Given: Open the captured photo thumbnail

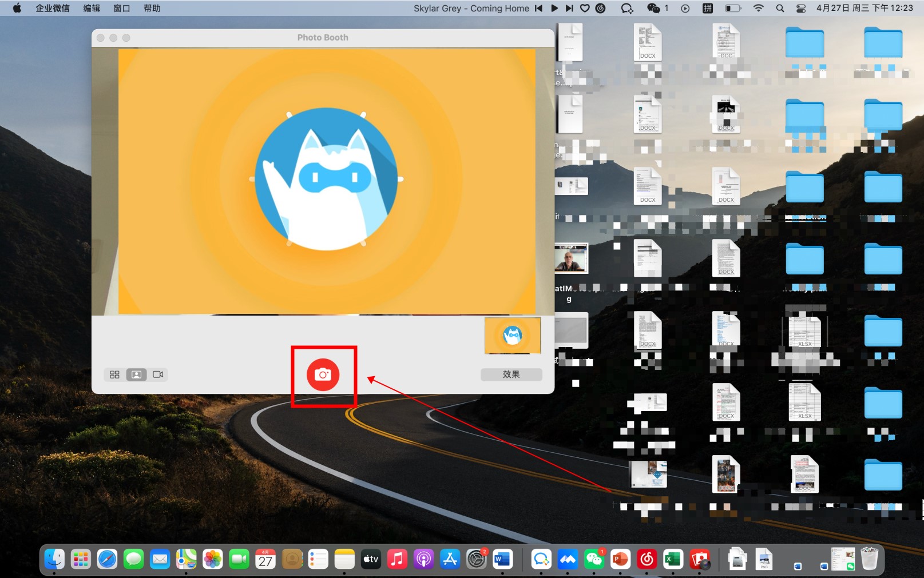Looking at the screenshot, I should pyautogui.click(x=512, y=335).
